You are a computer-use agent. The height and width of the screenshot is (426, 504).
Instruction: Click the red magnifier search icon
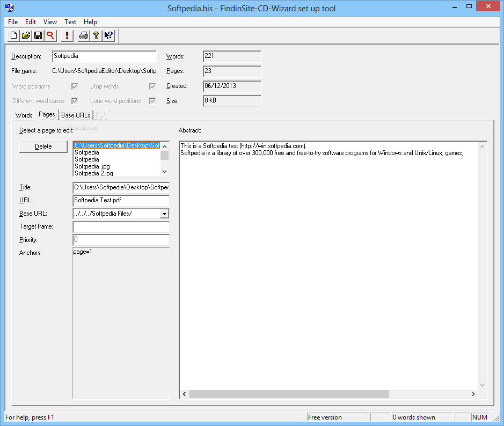pyautogui.click(x=50, y=35)
